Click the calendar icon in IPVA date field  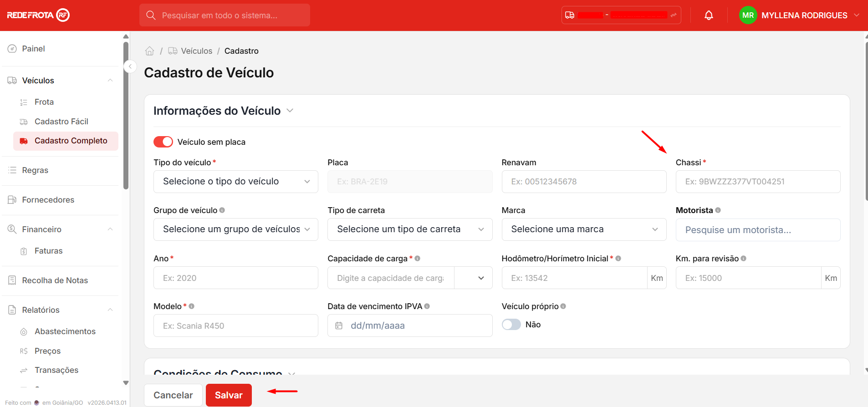pyautogui.click(x=339, y=326)
